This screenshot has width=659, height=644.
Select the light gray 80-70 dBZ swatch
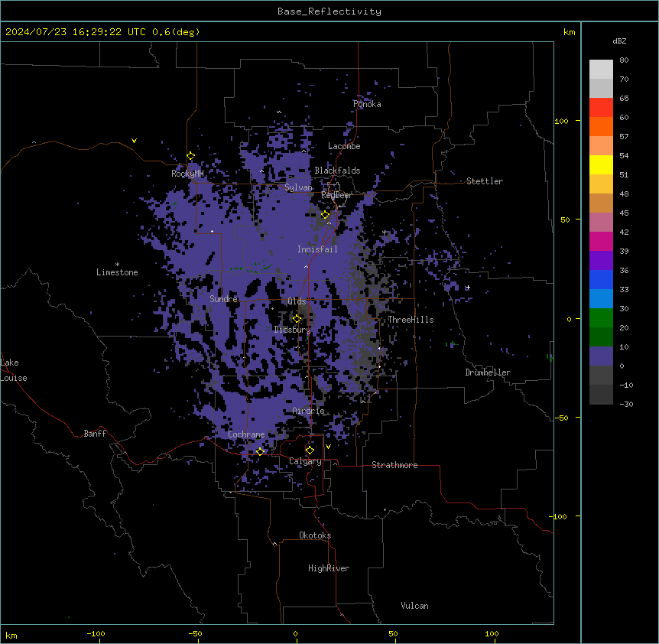(601, 70)
